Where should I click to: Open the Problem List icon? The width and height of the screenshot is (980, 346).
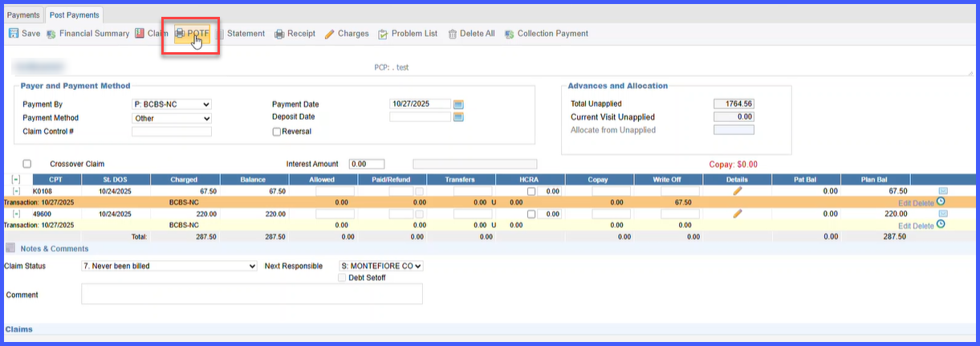coord(383,34)
